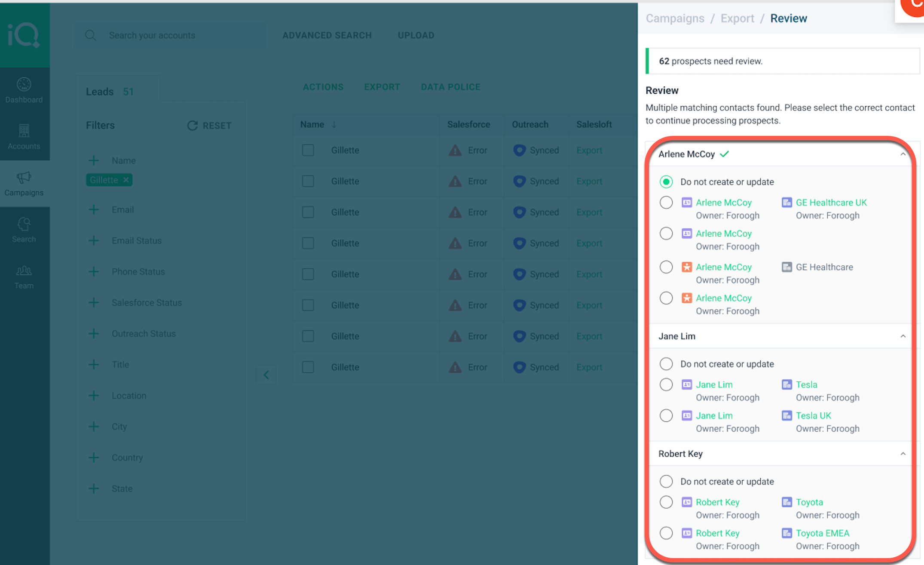Select 'Do not create or update' for Robert Key
Image resolution: width=924 pixels, height=565 pixels.
tap(666, 481)
